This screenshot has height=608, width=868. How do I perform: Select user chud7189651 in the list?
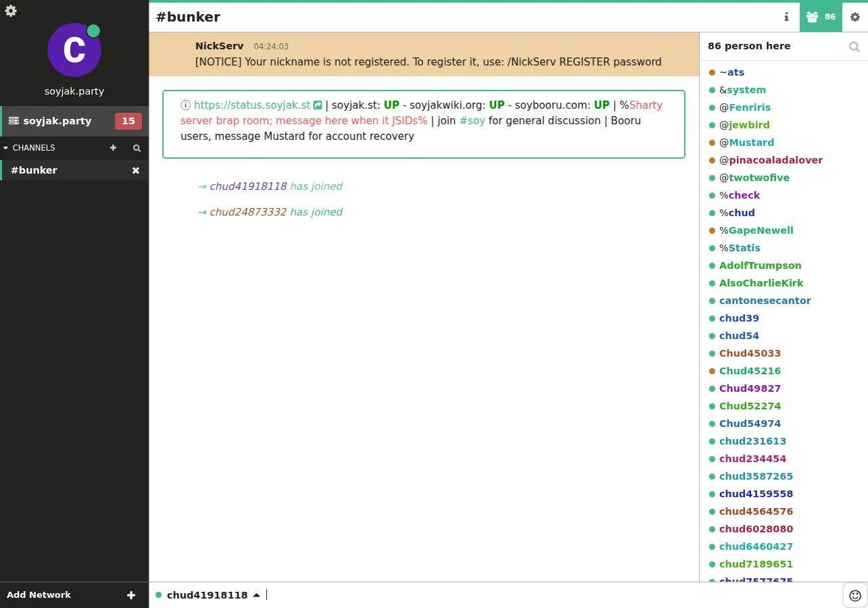tap(756, 564)
